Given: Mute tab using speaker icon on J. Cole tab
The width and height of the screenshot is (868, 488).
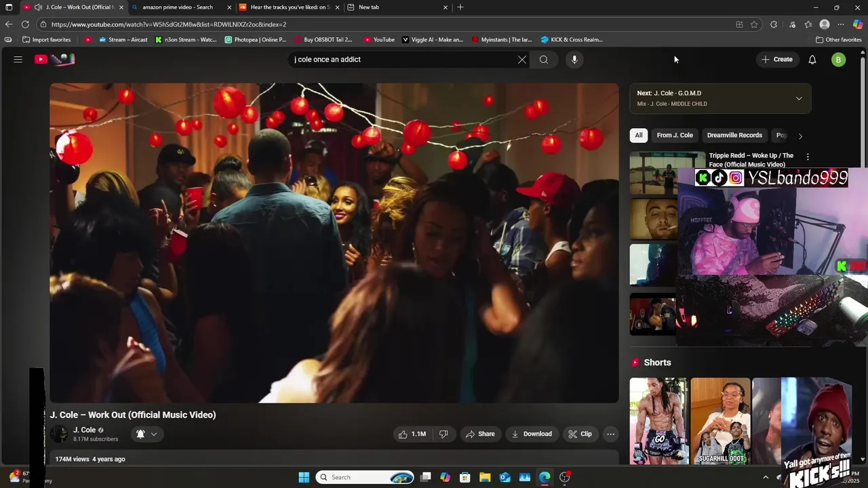Looking at the screenshot, I should click(39, 7).
